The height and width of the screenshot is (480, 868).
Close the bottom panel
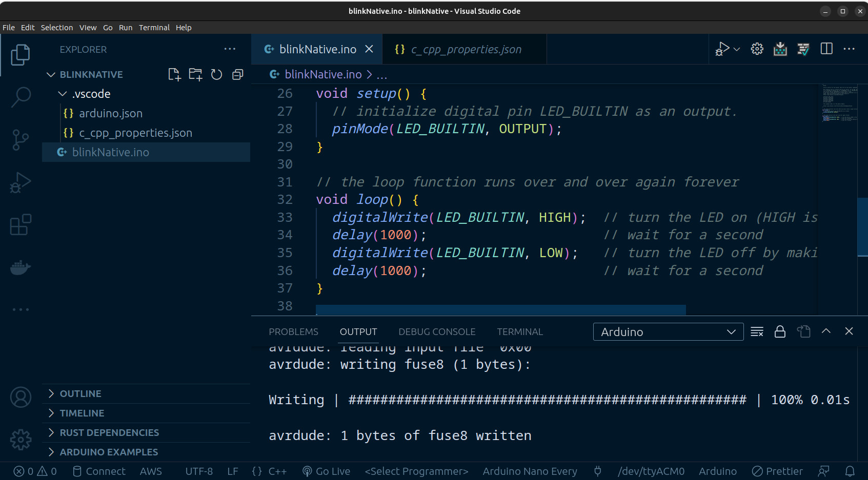pyautogui.click(x=849, y=331)
